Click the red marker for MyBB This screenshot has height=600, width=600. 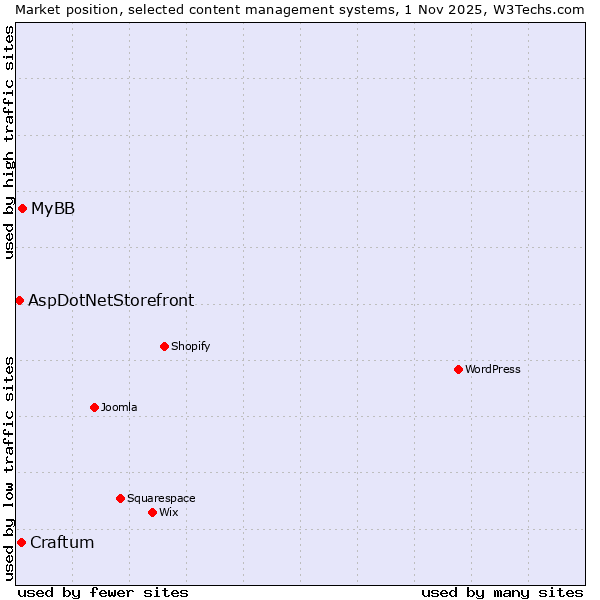coord(22,208)
